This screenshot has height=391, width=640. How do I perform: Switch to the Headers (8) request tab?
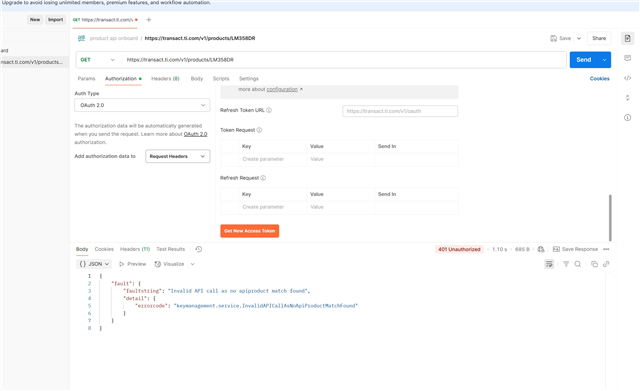[165, 78]
